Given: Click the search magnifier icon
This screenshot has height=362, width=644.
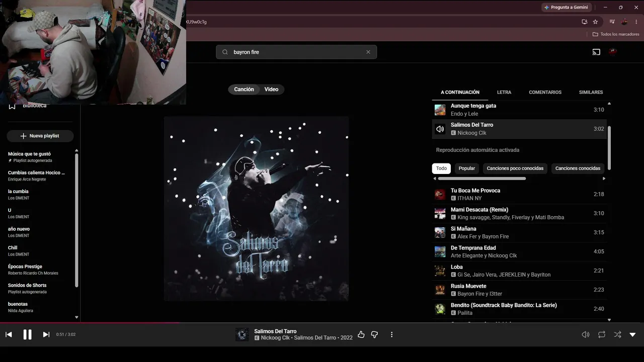Looking at the screenshot, I should pyautogui.click(x=225, y=52).
